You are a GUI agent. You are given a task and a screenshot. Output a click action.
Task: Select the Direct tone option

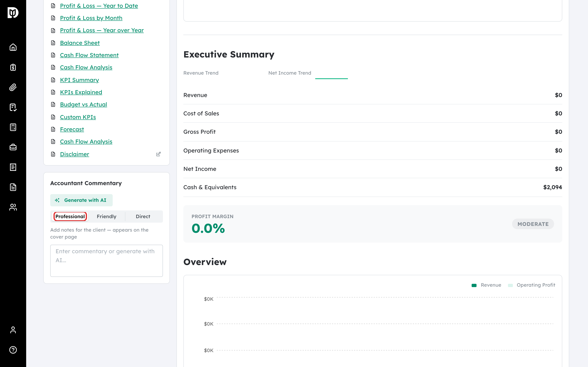(143, 216)
